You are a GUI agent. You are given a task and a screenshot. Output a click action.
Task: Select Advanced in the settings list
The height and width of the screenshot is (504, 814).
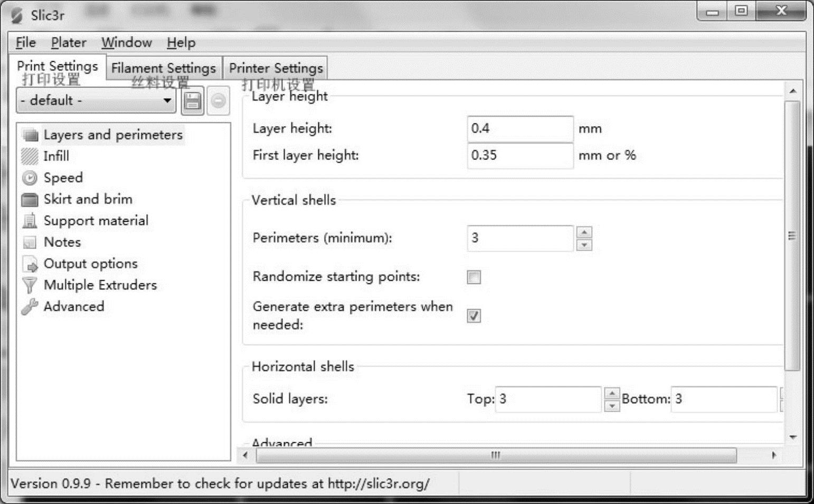pos(74,307)
